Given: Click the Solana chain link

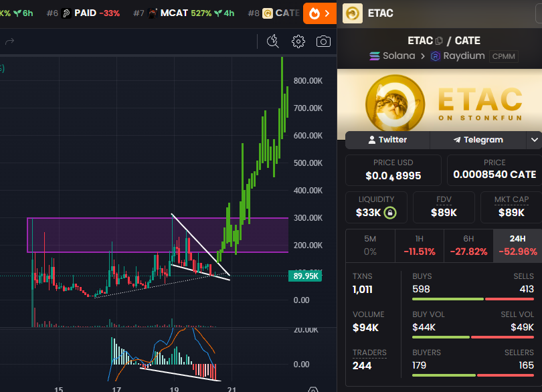Looking at the screenshot, I should 392,56.
